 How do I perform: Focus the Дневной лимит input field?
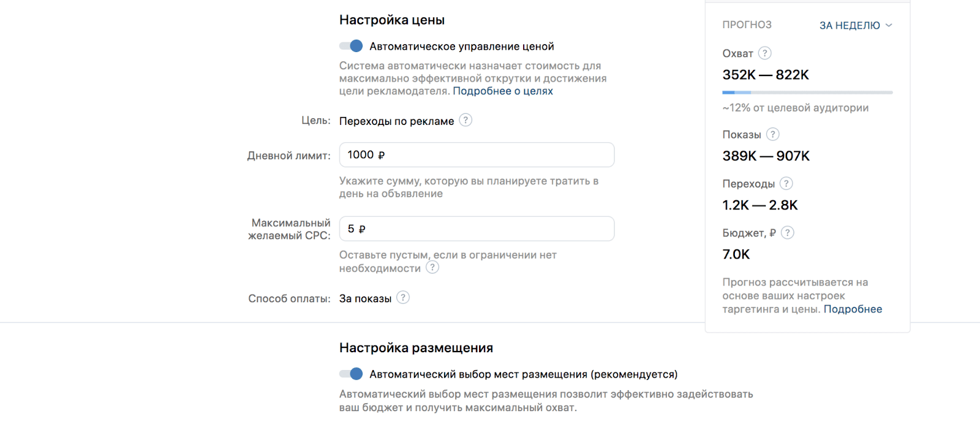[x=477, y=154]
